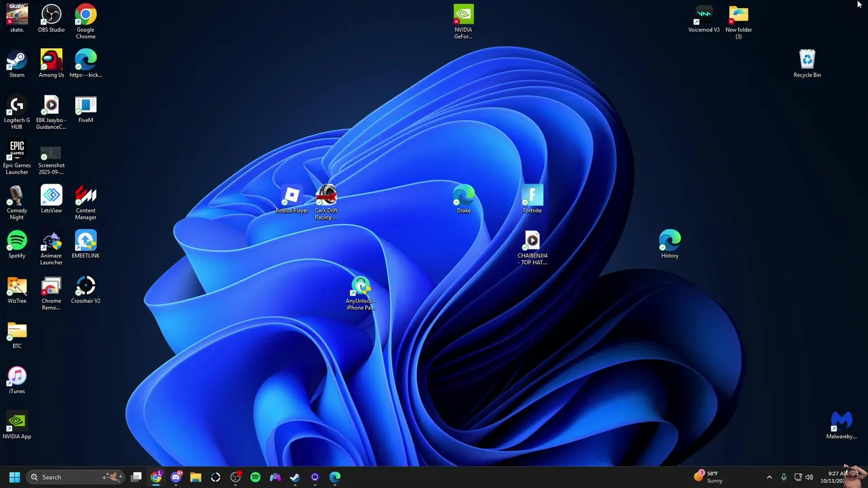Select the Steam desktop icon
Image resolution: width=868 pixels, height=488 pixels.
[x=17, y=64]
